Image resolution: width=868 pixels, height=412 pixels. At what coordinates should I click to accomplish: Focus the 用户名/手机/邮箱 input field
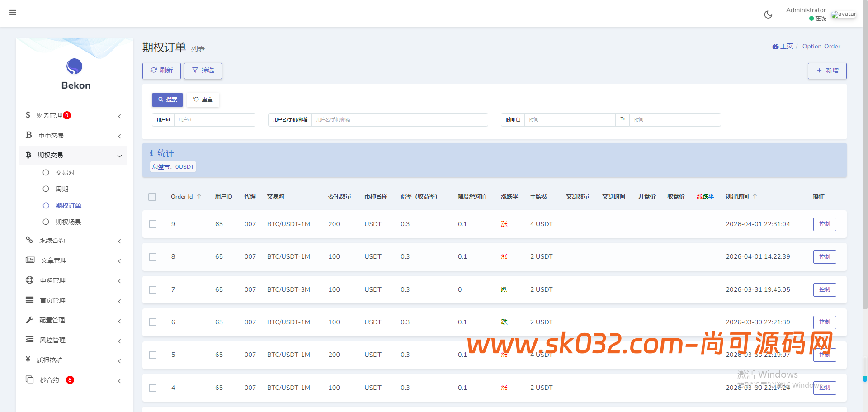pos(399,120)
